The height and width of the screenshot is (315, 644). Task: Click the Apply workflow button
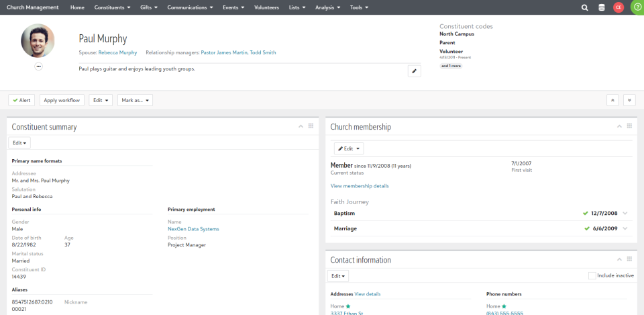(62, 100)
